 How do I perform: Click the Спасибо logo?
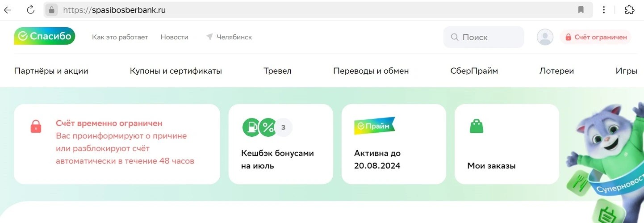[x=45, y=36]
